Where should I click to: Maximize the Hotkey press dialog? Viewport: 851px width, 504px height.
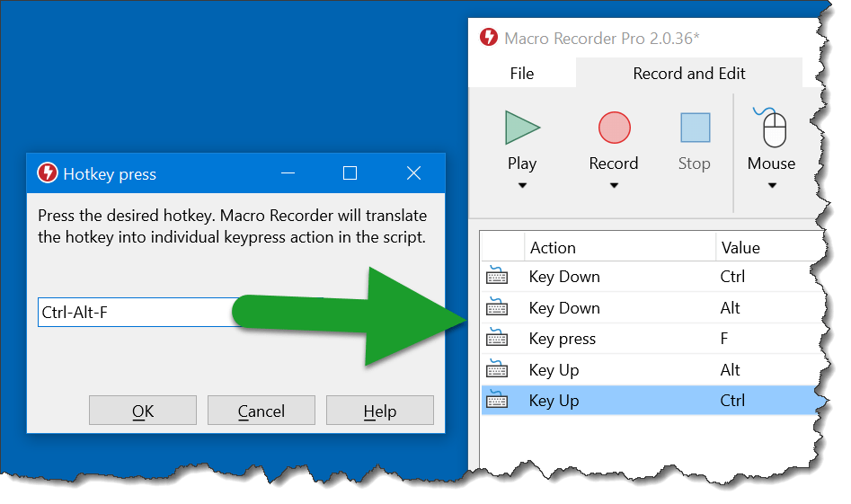(x=350, y=173)
